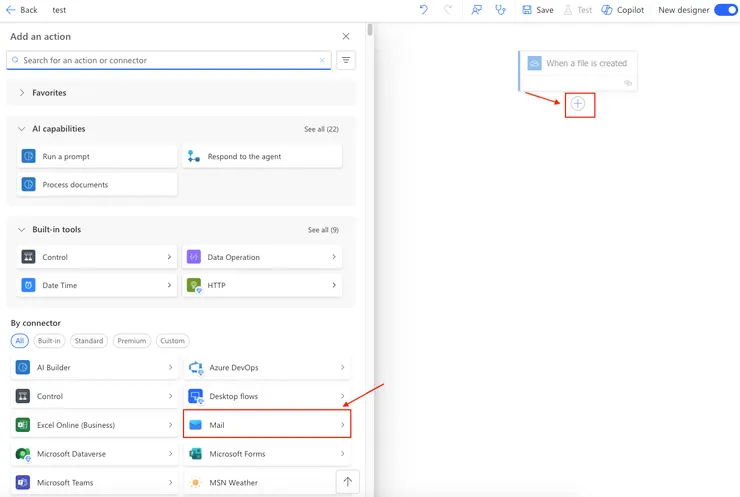See all 22 AI capabilities
740x497 pixels.
click(x=321, y=129)
